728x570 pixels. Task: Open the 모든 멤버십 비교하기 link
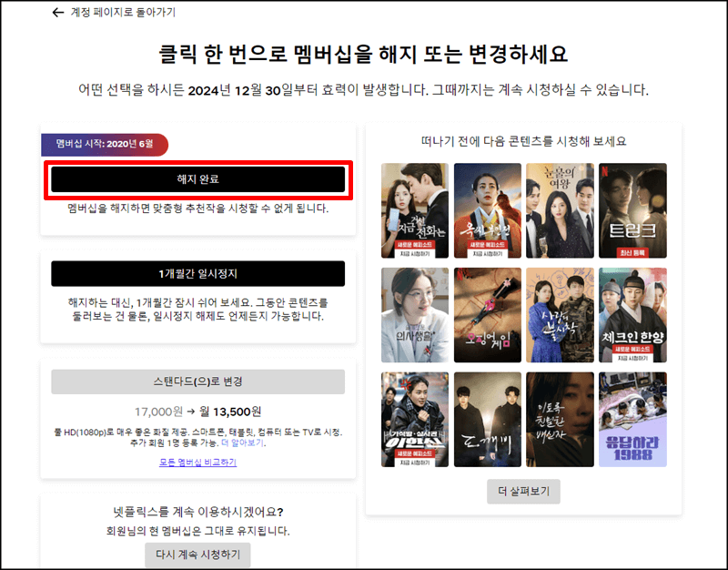(197, 463)
